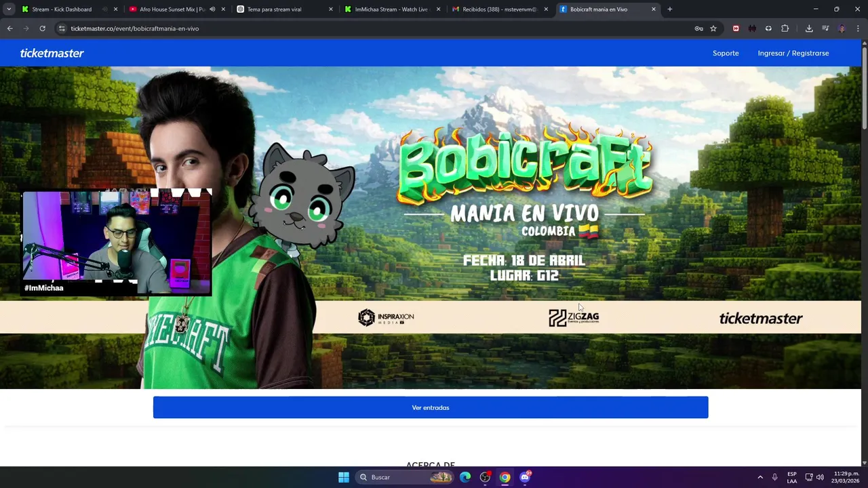Viewport: 868px width, 488px height.
Task: Open the browser Downloads icon
Action: coord(809,28)
